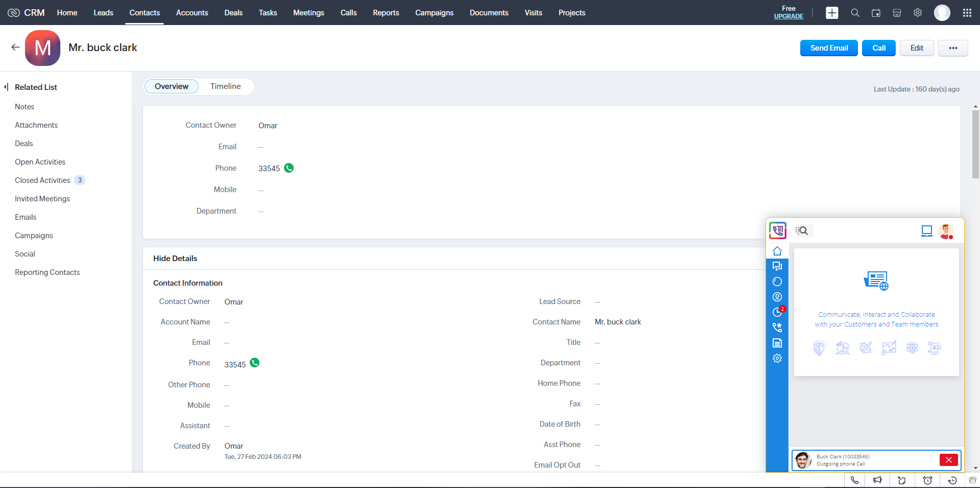Viewport: 980px width, 488px height.
Task: Click the Send Email button
Action: tap(828, 48)
